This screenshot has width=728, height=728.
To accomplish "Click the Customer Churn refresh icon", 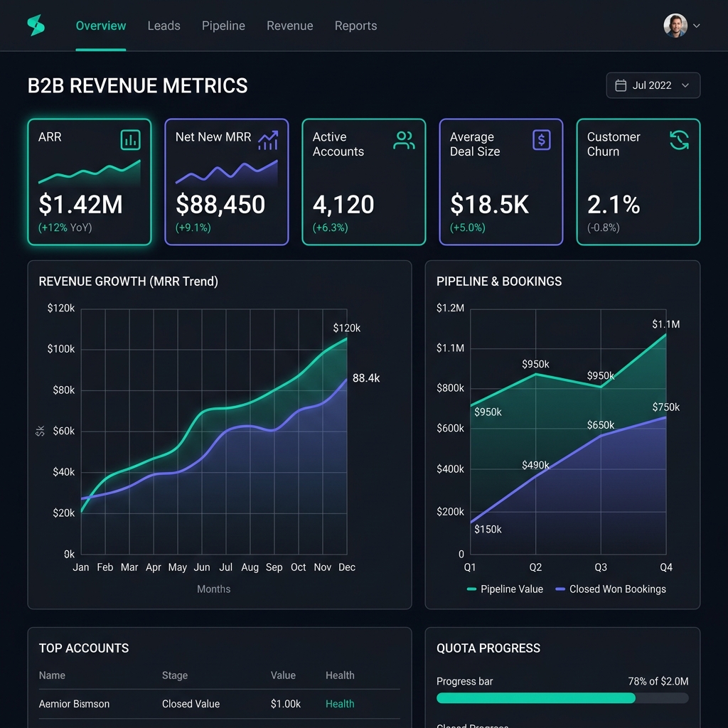I will [x=679, y=140].
